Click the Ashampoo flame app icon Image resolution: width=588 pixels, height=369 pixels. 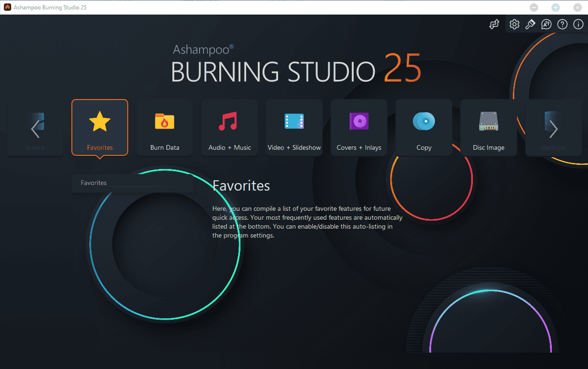pyautogui.click(x=8, y=8)
